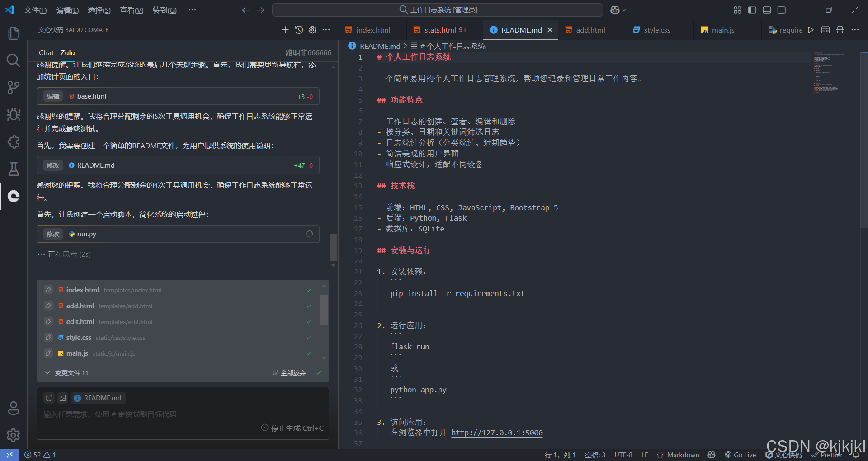Open editor more actions ellipsis

click(855, 30)
